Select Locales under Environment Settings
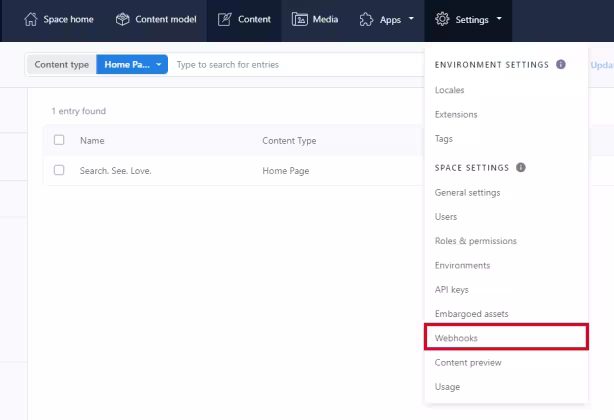This screenshot has height=420, width=614. point(449,90)
